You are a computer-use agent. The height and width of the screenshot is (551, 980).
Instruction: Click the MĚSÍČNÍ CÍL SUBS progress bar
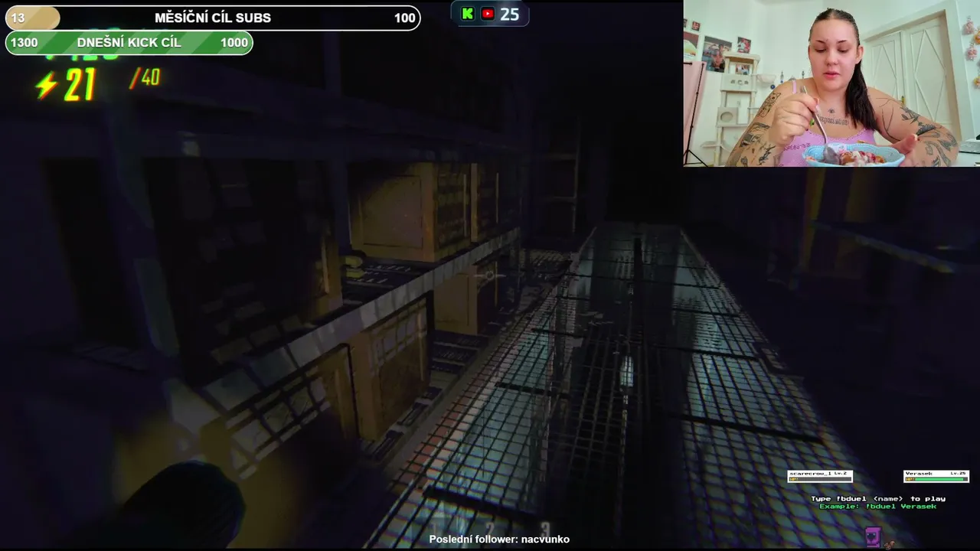(x=213, y=18)
